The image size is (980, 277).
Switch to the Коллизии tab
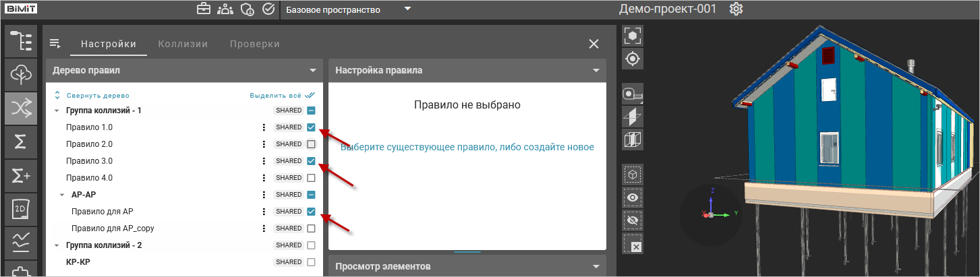183,44
